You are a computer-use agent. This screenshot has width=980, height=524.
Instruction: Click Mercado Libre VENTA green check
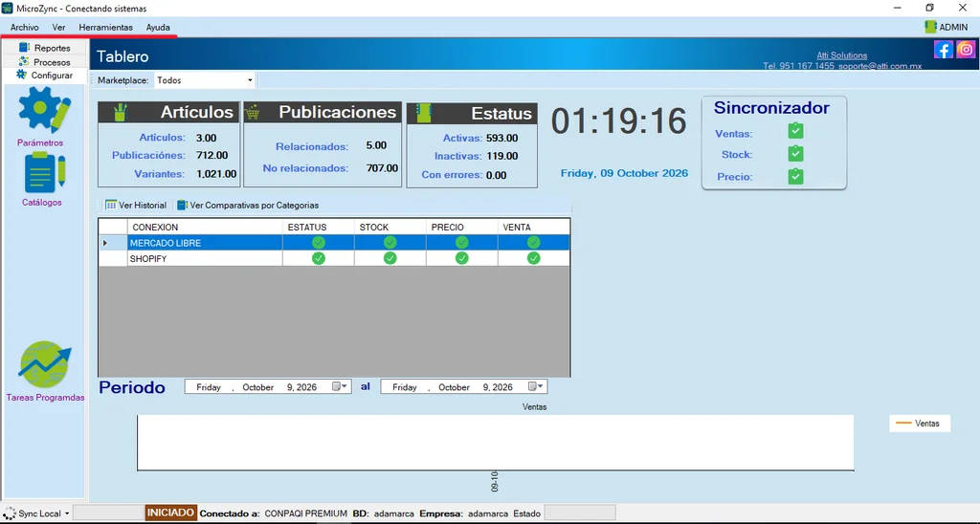pos(533,242)
